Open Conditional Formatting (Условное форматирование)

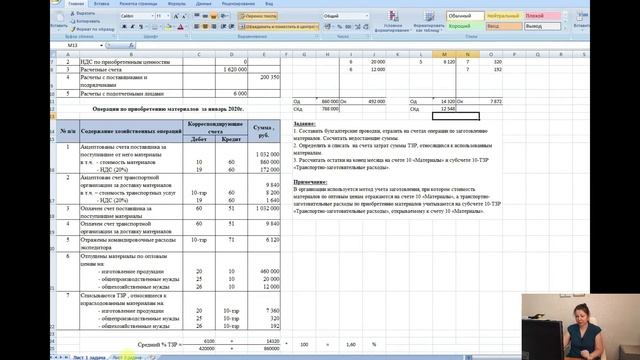tap(393, 21)
